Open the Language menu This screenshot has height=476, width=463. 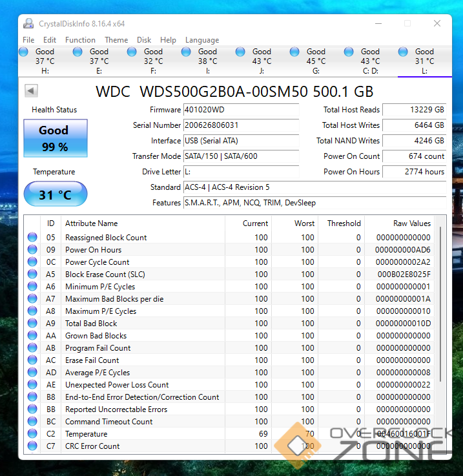point(202,40)
